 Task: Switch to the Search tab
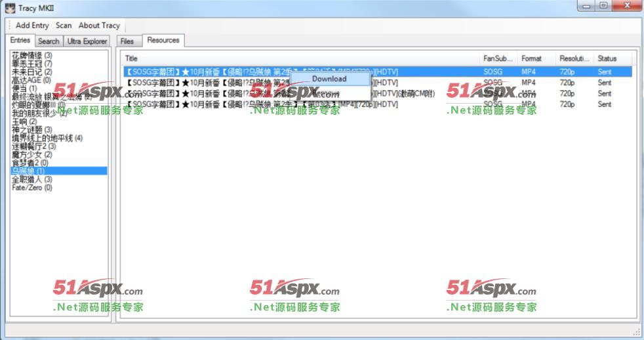coord(49,41)
